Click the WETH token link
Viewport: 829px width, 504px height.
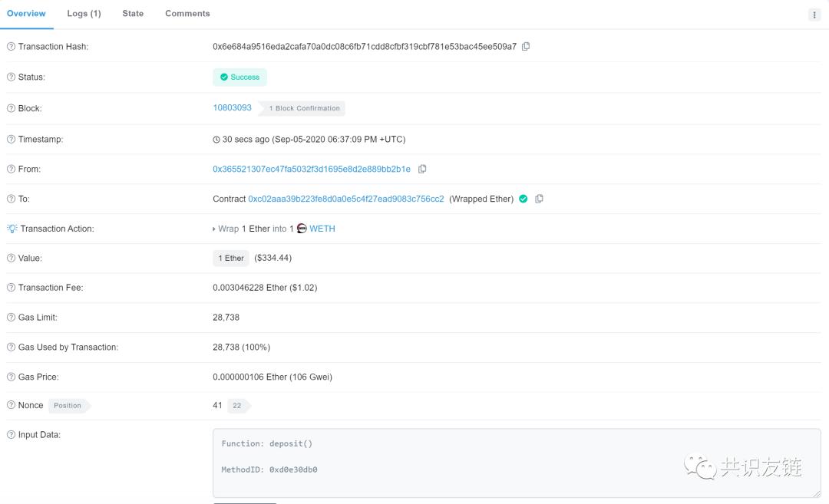click(322, 229)
